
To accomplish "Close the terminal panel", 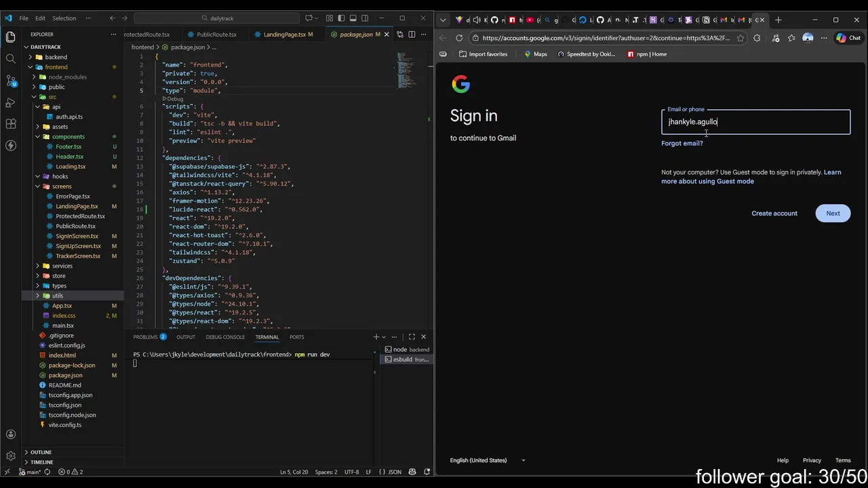I will tap(423, 337).
